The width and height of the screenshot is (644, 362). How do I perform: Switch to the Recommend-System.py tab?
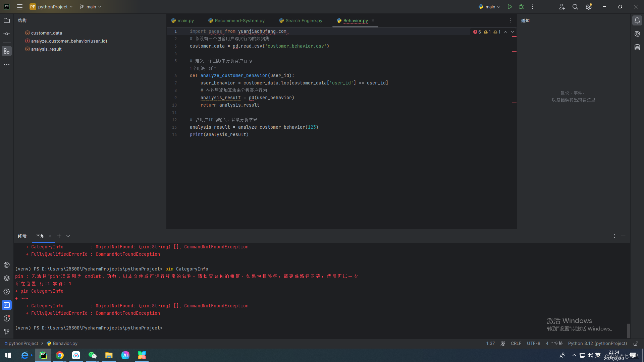[x=236, y=20]
